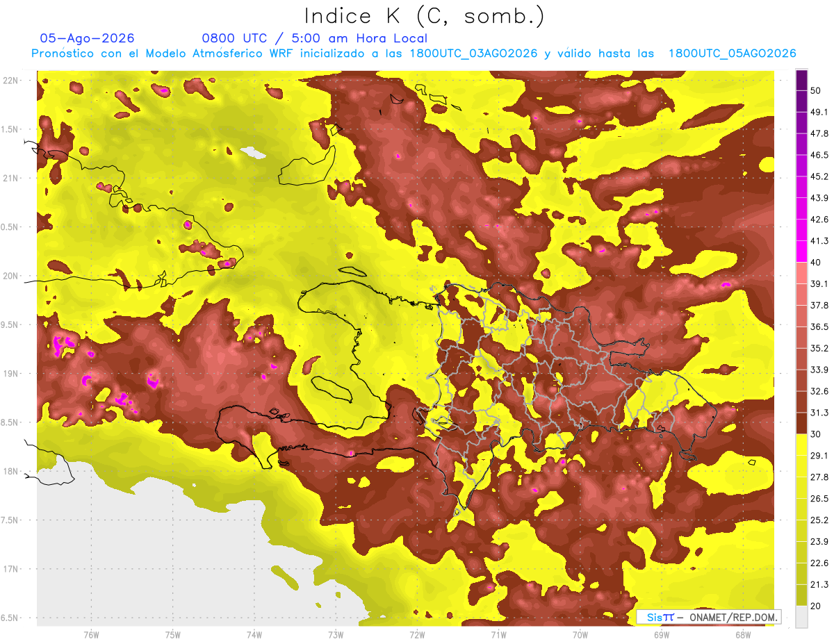Click the colorbar value '31.3'
This screenshot has width=834, height=644.
pyautogui.click(x=819, y=413)
